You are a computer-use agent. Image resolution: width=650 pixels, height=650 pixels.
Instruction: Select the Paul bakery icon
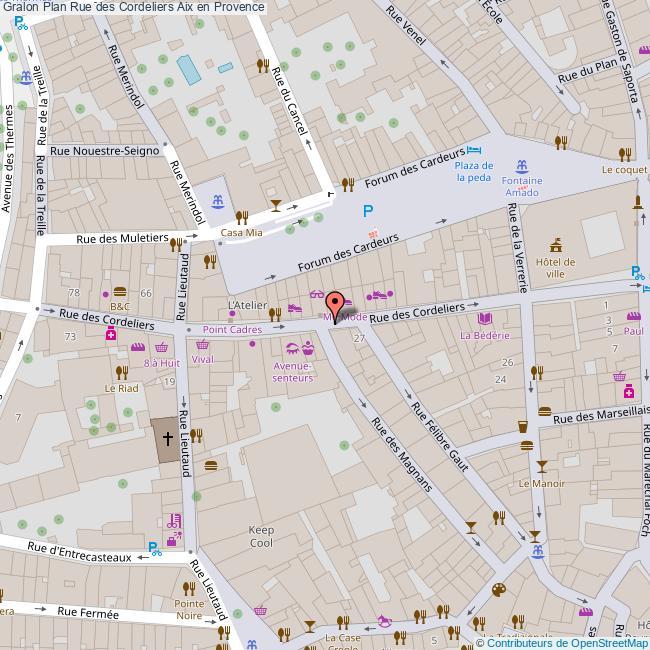(632, 317)
